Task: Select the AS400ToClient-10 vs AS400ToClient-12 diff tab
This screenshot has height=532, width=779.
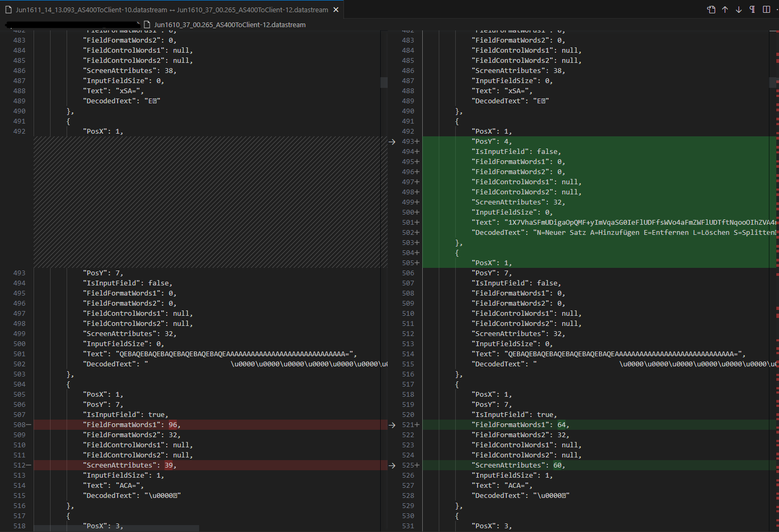Action: pyautogui.click(x=171, y=10)
